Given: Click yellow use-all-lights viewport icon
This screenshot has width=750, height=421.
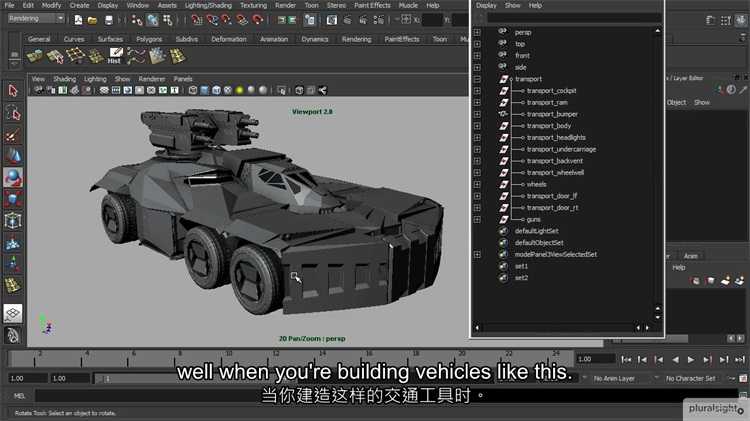Looking at the screenshot, I should [239, 90].
